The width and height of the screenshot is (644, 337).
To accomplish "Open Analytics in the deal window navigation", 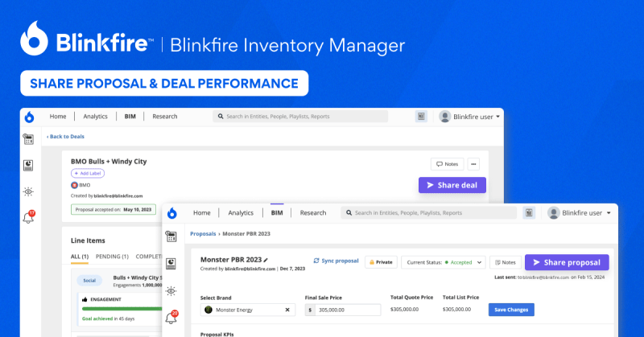I will [x=95, y=117].
